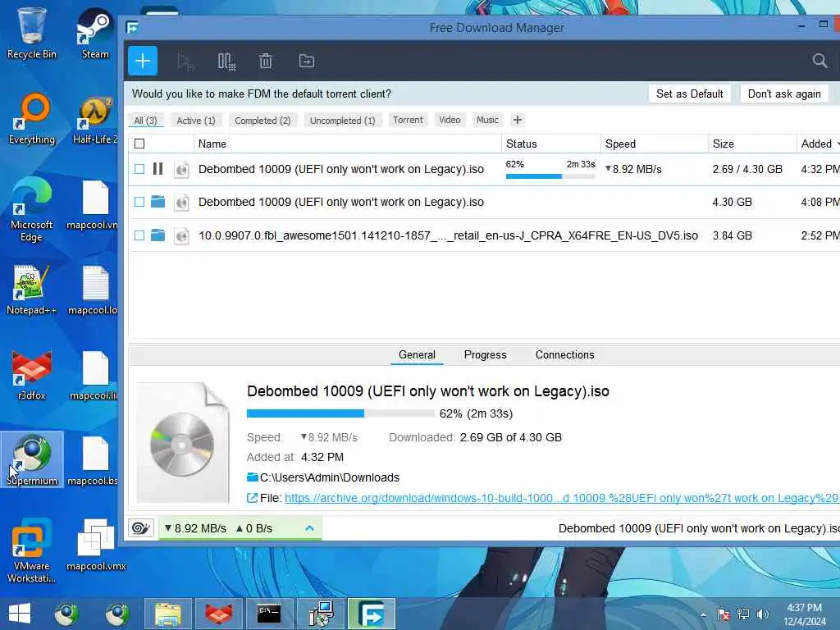The width and height of the screenshot is (840, 630).
Task: Click the 62% progress bar in list row
Action: pyautogui.click(x=550, y=176)
